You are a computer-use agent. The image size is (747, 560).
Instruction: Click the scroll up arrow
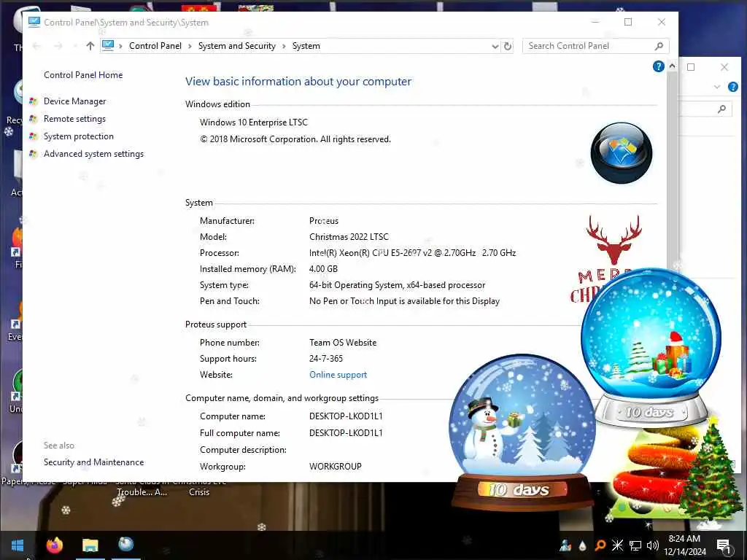point(672,66)
